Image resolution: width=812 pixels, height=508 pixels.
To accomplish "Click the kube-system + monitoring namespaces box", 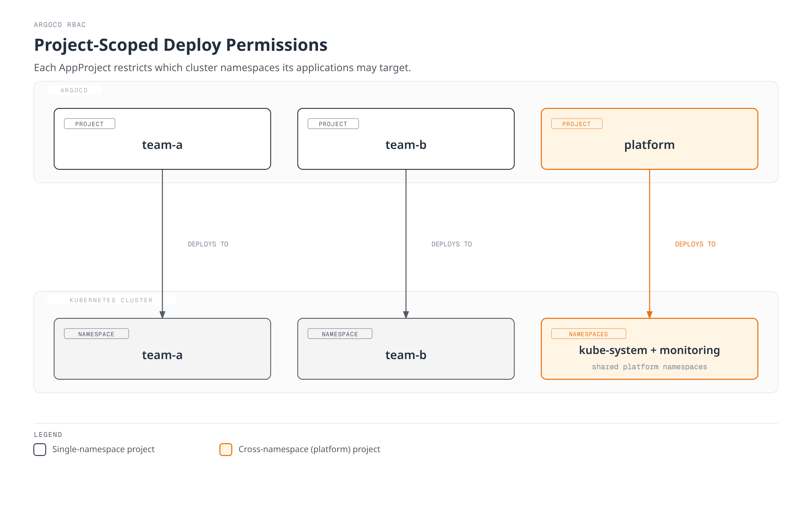I will (650, 349).
